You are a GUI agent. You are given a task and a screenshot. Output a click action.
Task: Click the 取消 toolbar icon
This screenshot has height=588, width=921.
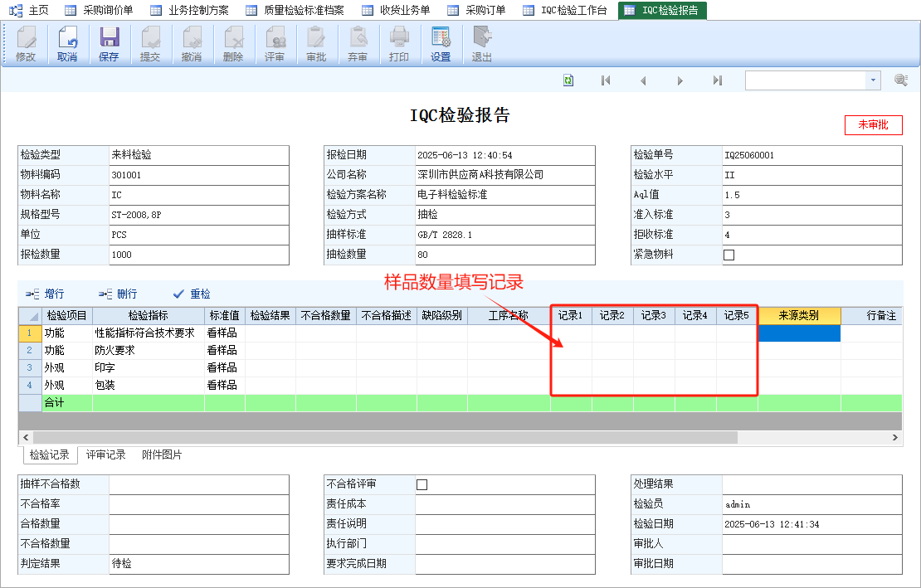click(x=67, y=44)
